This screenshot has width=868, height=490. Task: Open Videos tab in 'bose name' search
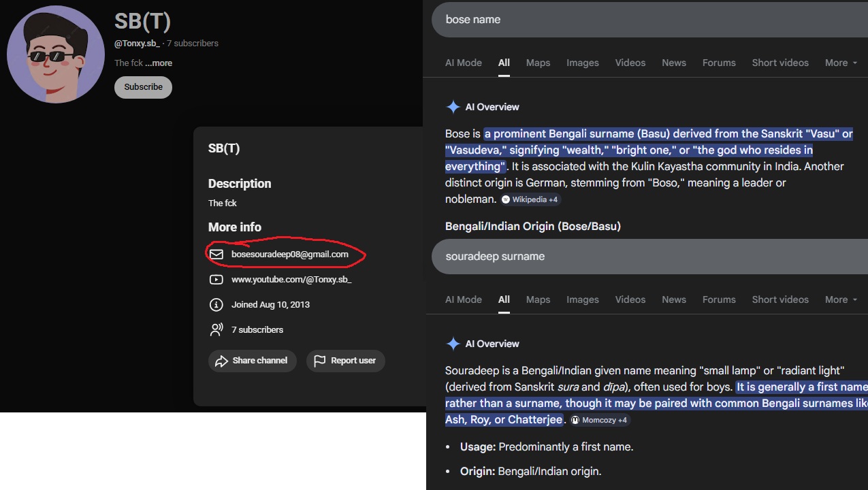[630, 63]
